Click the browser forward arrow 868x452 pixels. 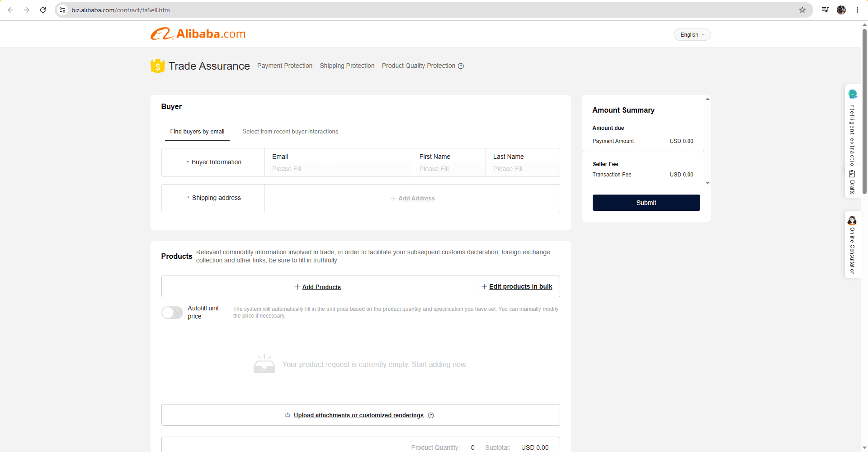pyautogui.click(x=27, y=10)
